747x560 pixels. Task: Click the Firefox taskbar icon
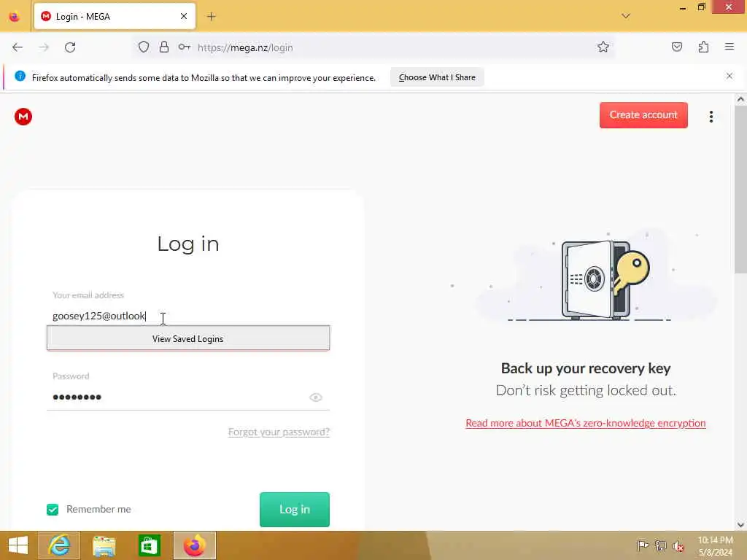[x=194, y=545]
